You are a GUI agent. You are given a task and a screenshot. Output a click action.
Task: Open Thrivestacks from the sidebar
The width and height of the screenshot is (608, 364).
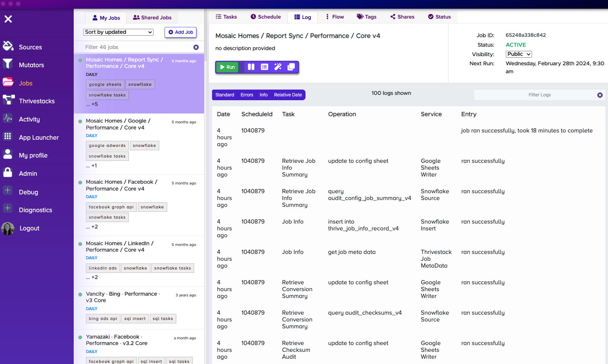[x=36, y=101]
